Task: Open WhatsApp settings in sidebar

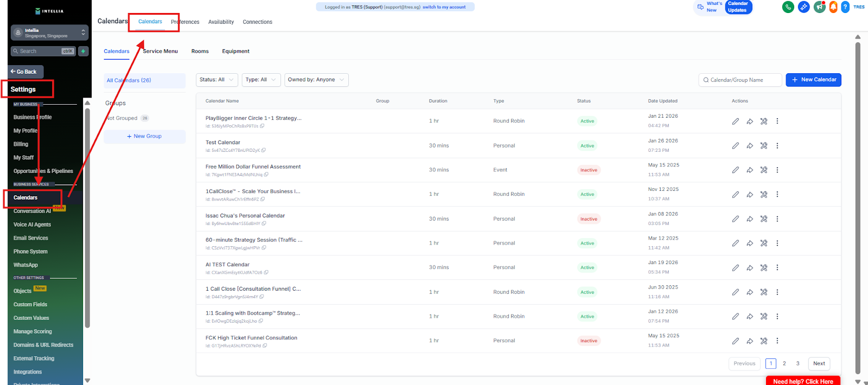Action: tap(25, 265)
